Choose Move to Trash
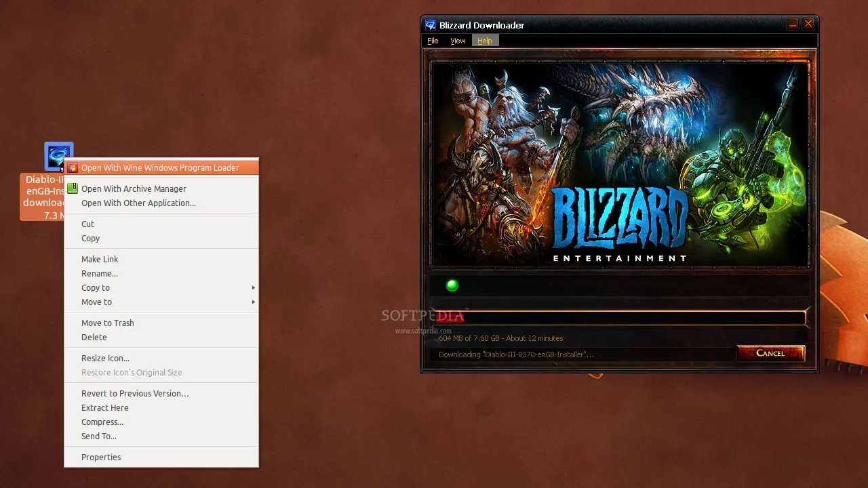Image resolution: width=868 pixels, height=488 pixels. point(107,323)
